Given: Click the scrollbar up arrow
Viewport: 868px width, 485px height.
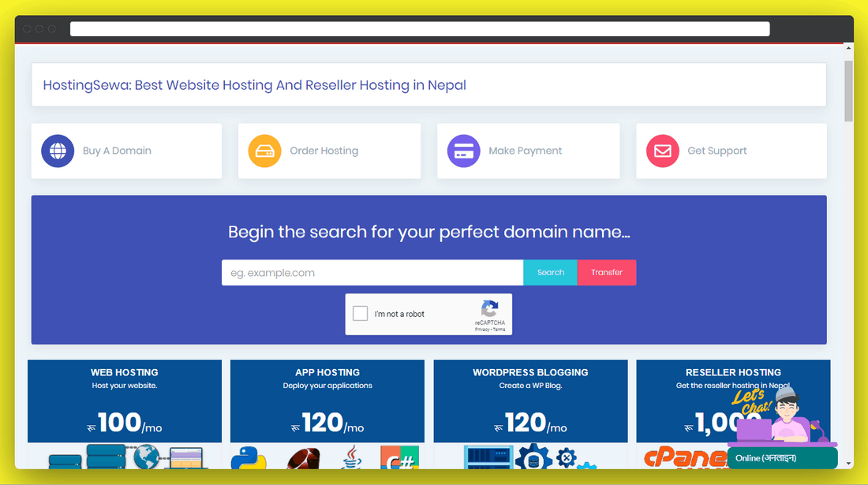Looking at the screenshot, I should 848,49.
